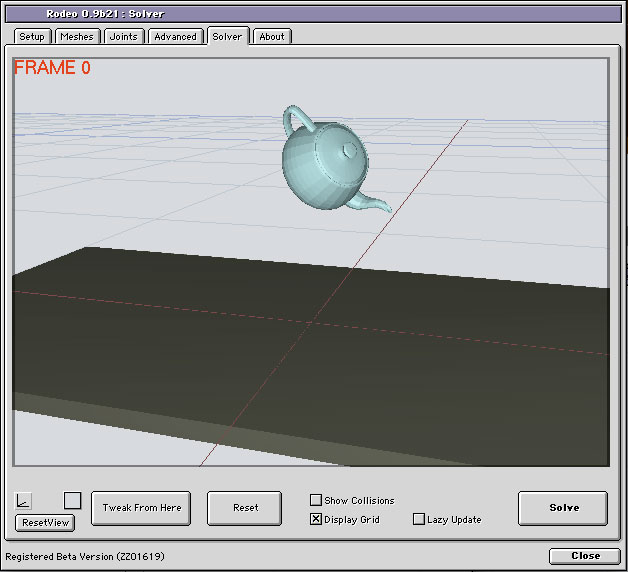This screenshot has width=628, height=572.
Task: Uncheck the Display Grid checkbox
Action: point(316,519)
